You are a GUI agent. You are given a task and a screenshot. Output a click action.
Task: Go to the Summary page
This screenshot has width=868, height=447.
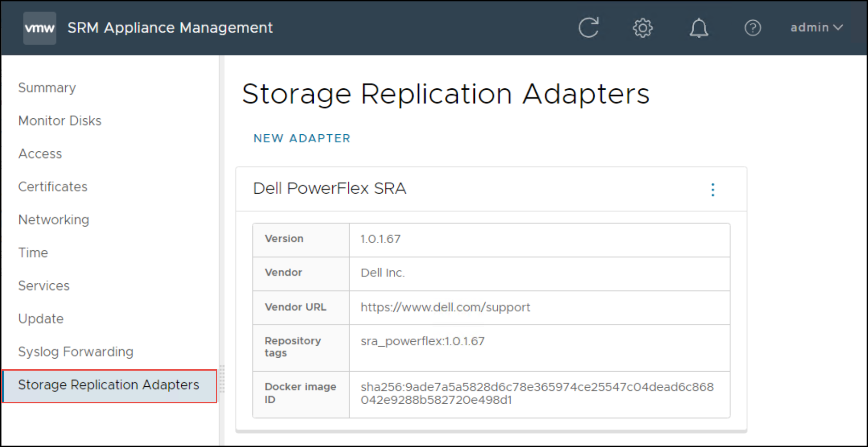[47, 88]
